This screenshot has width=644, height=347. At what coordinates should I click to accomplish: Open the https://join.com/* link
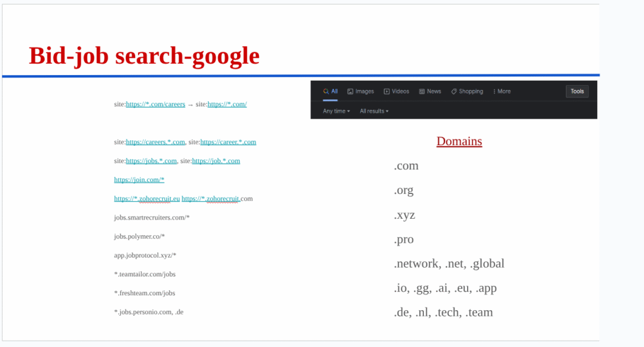139,179
